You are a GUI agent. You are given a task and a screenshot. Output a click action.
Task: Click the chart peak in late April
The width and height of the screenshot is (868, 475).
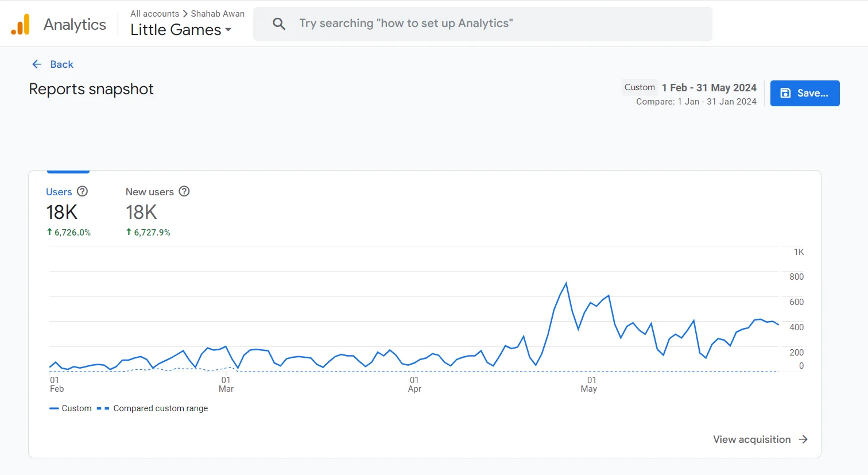coord(566,283)
